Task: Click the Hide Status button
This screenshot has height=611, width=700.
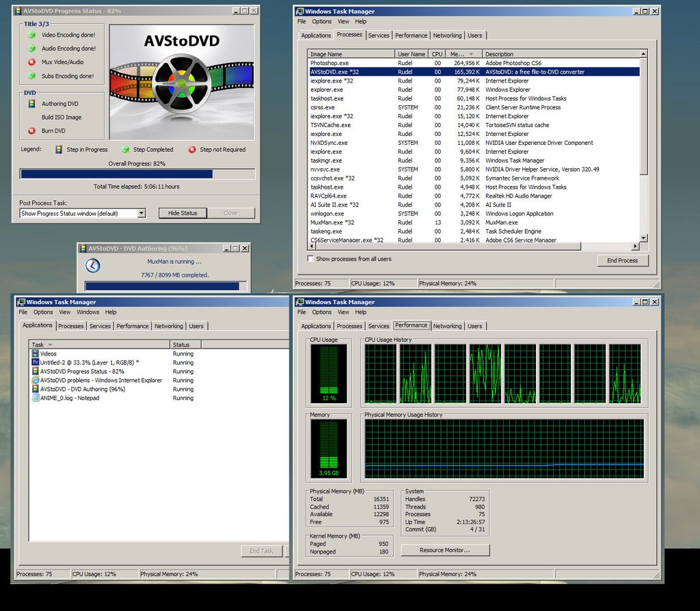Action: tap(183, 213)
